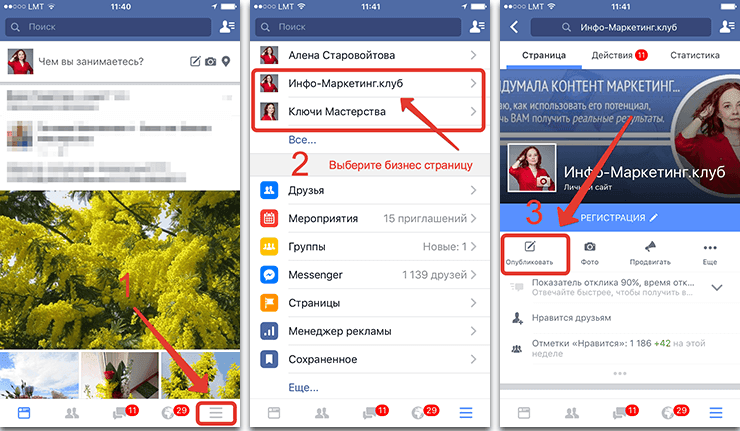Open notifications globe in third phone bottom bar

click(674, 412)
